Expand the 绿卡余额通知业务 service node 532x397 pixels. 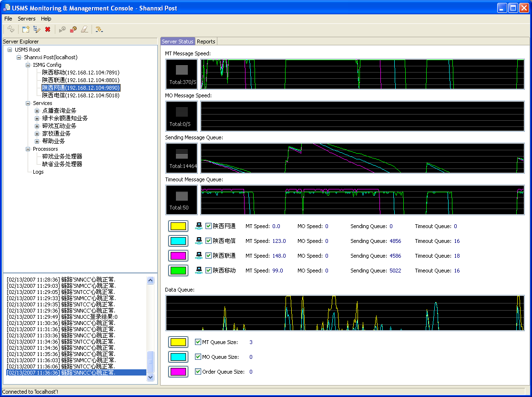(37, 118)
